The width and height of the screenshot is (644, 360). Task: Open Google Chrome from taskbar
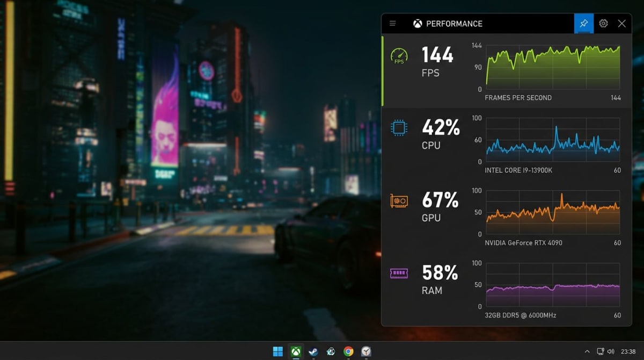click(x=348, y=351)
